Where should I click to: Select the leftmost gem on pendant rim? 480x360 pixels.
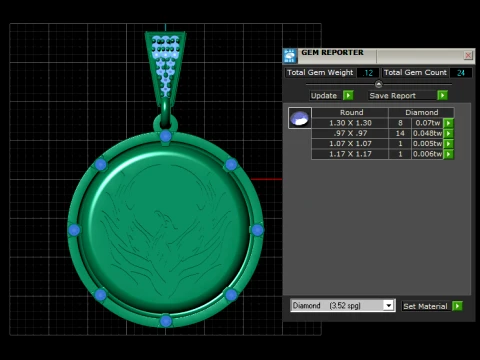pos(74,230)
